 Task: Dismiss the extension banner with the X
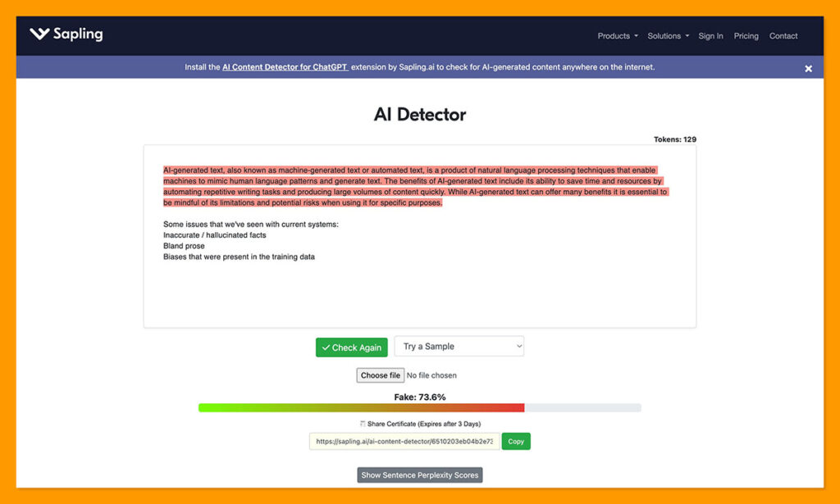coord(808,69)
